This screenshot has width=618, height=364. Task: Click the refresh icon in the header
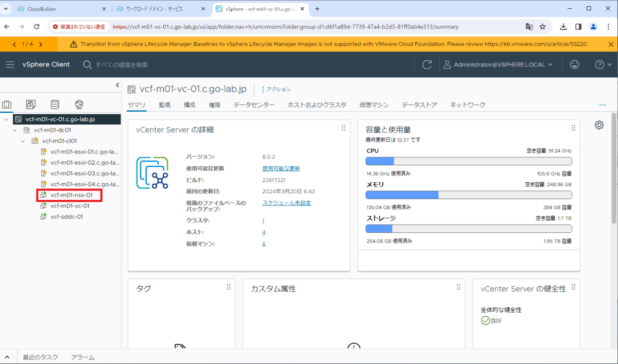pos(427,64)
